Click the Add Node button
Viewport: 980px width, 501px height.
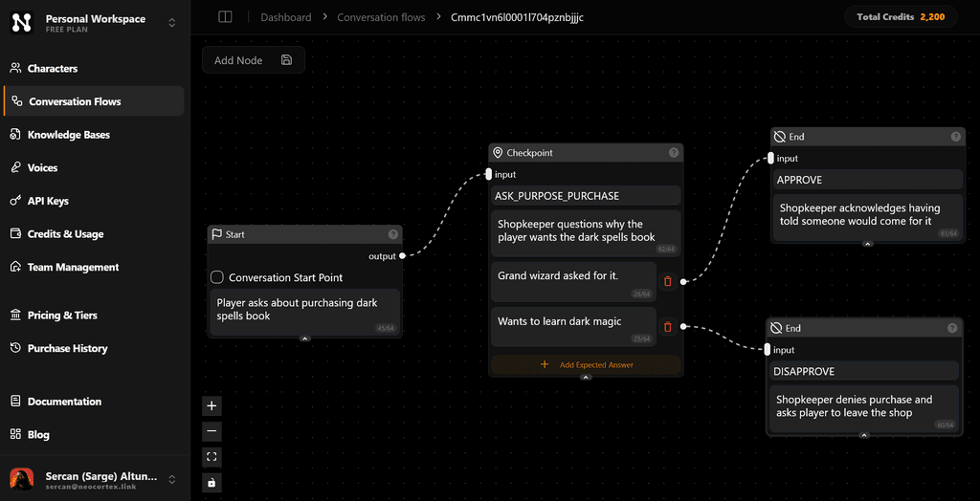pos(238,60)
